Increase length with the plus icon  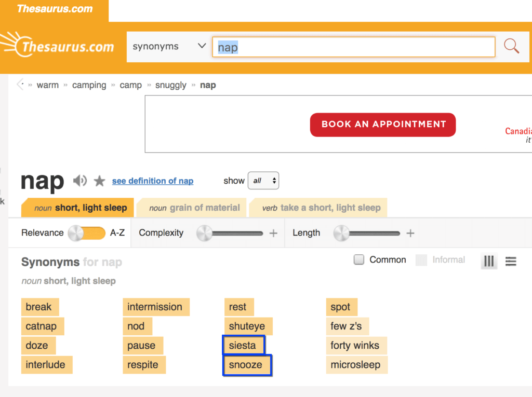410,233
